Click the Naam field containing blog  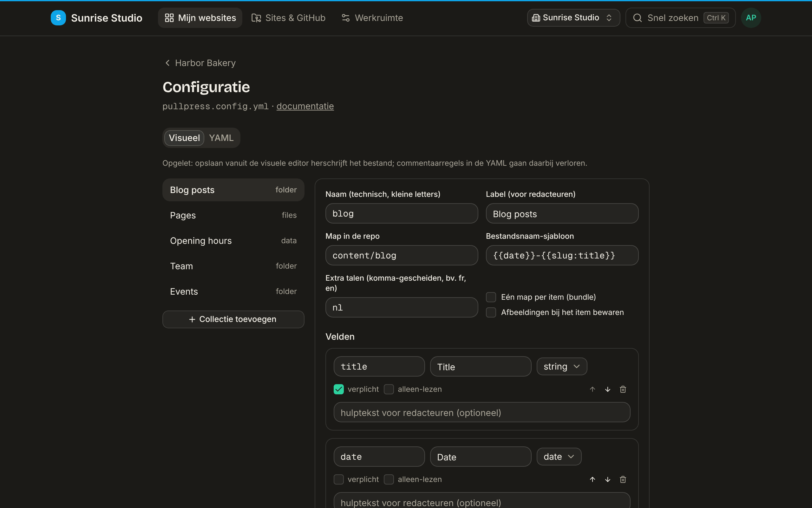pos(402,213)
